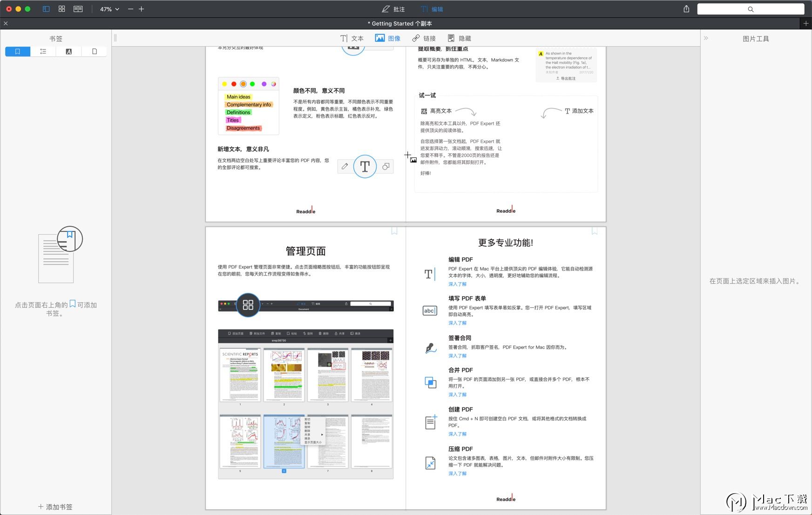Open 深入了解 link under 编辑 PDF
The image size is (812, 515).
tap(457, 284)
